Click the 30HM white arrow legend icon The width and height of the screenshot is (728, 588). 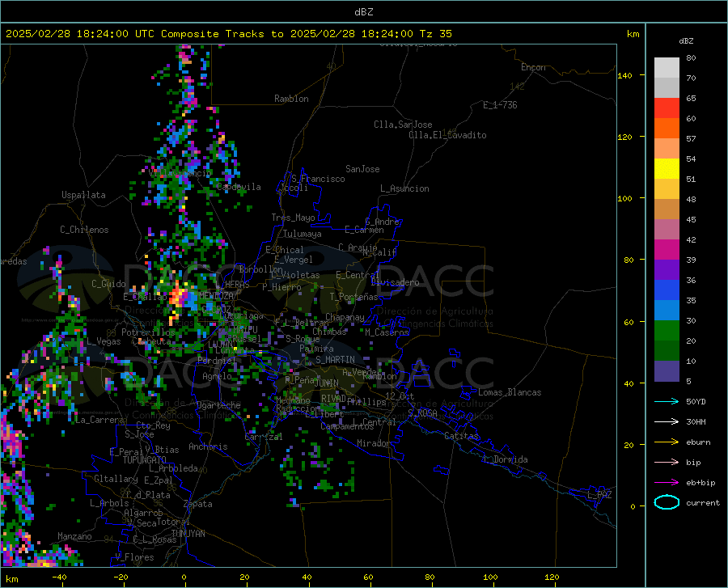pos(667,422)
